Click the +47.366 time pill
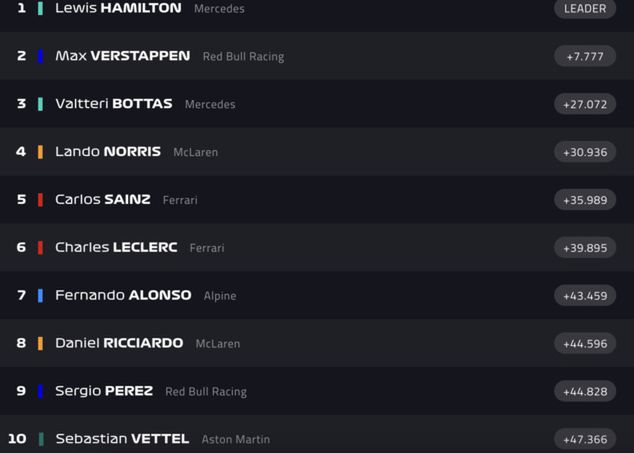Screen dimensions: 634x453 click(585, 439)
